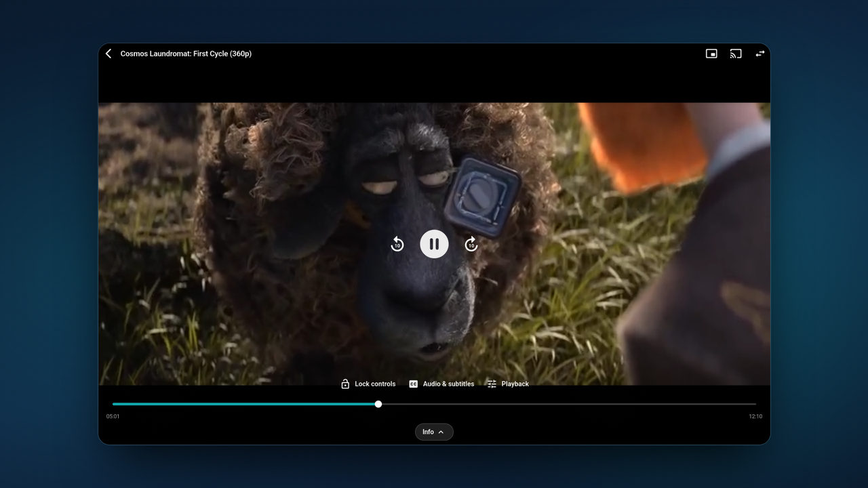The height and width of the screenshot is (488, 868).
Task: Click the swap arrows icon at top right
Action: pos(760,54)
